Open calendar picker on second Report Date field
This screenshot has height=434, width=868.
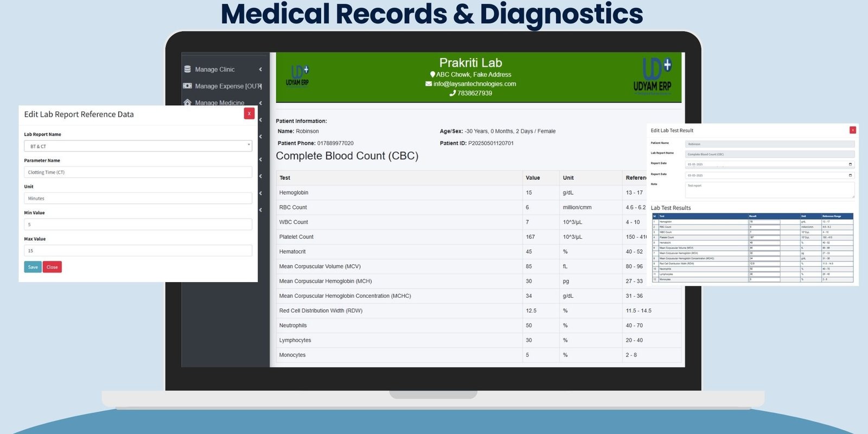pyautogui.click(x=850, y=175)
